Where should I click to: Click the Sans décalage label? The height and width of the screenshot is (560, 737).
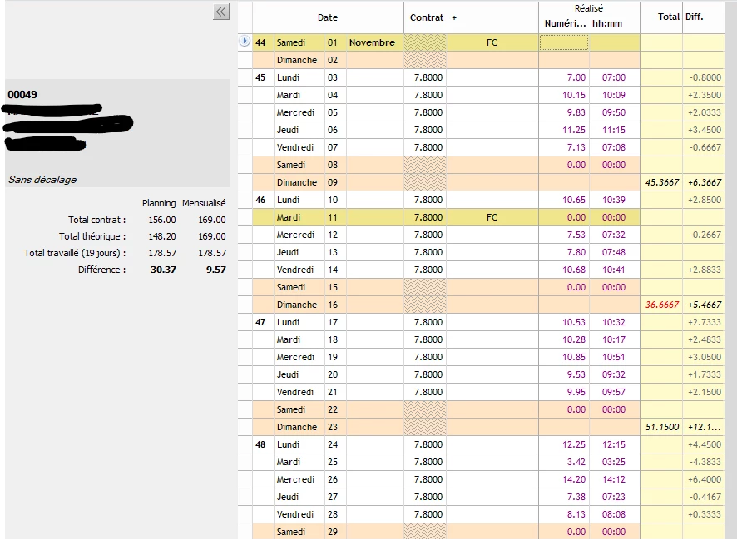pyautogui.click(x=42, y=180)
